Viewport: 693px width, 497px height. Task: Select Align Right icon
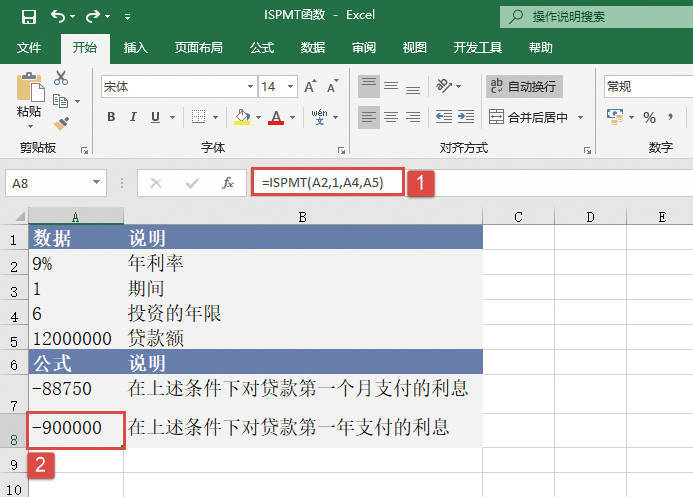(413, 117)
